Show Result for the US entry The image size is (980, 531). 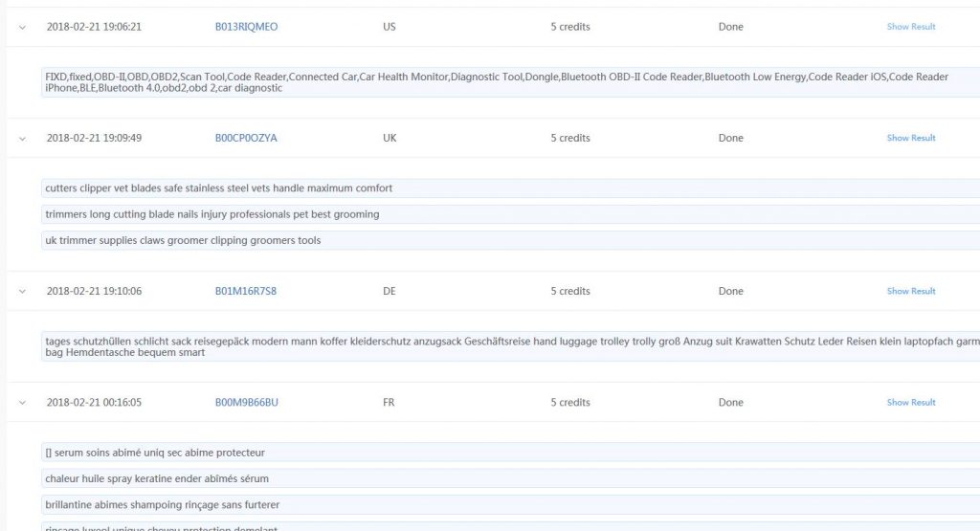pos(910,27)
